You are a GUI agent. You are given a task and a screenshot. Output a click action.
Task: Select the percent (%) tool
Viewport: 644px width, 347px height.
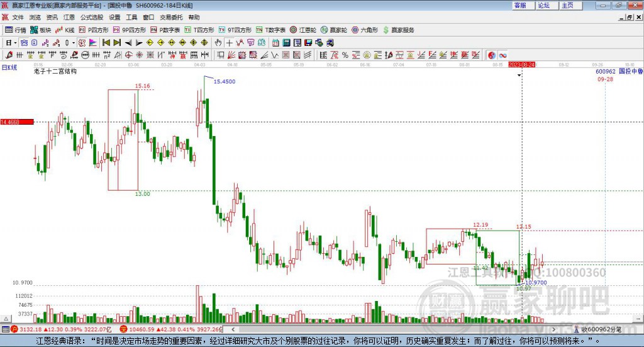point(345,55)
